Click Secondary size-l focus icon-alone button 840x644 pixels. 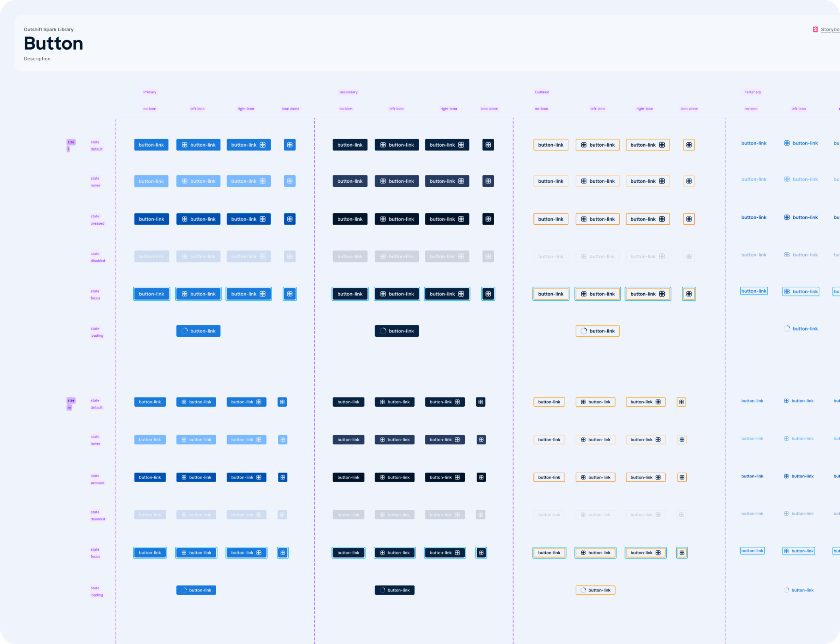488,294
